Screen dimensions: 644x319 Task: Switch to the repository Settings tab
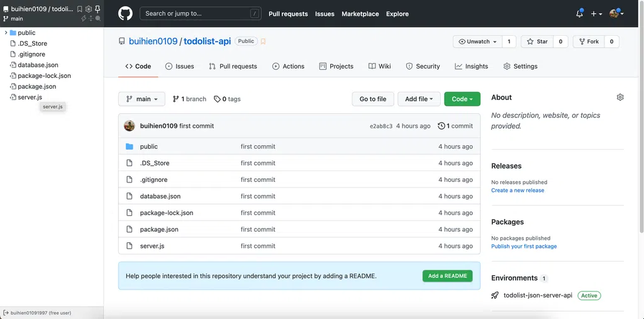tap(520, 66)
